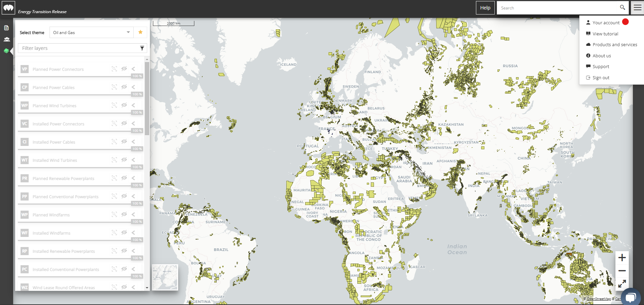Expand Planned Power Connectors layer details
This screenshot has height=305, width=644.
point(133,69)
